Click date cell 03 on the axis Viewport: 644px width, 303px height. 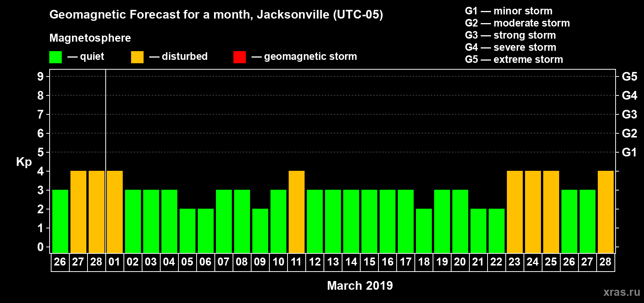tap(151, 262)
